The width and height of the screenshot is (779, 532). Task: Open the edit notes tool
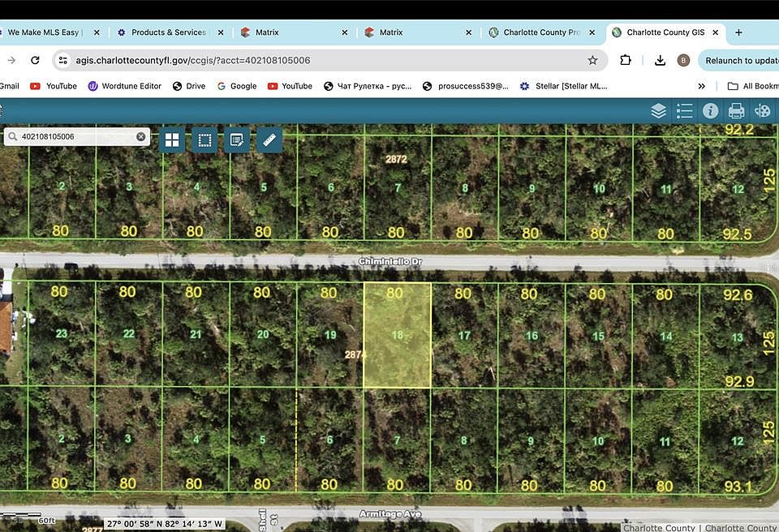tap(237, 140)
